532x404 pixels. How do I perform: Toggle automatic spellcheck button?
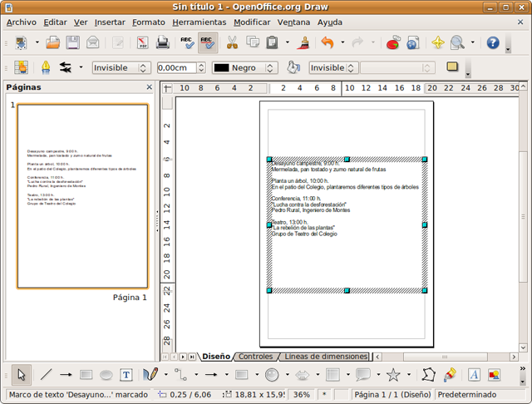[208, 42]
